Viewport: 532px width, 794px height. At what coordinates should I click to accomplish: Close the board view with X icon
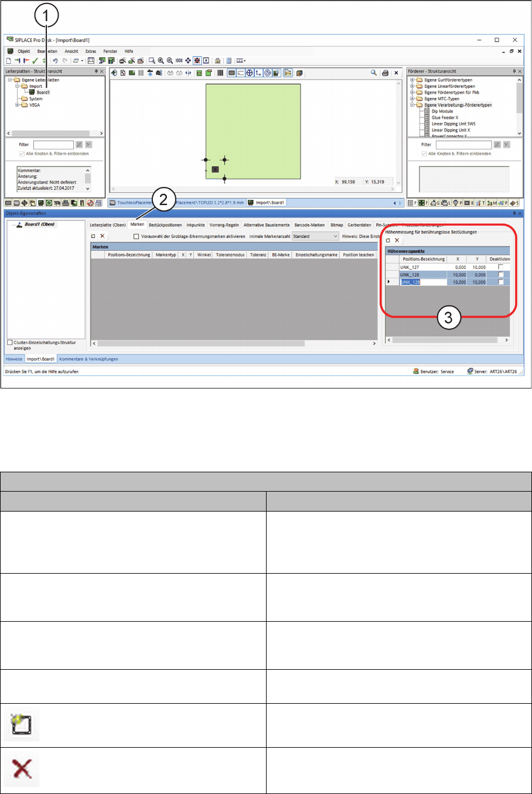[x=396, y=73]
